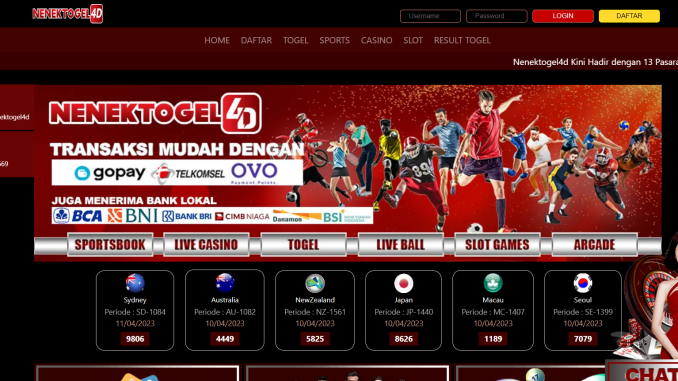Open the SLOT GAMES banner tab

497,245
